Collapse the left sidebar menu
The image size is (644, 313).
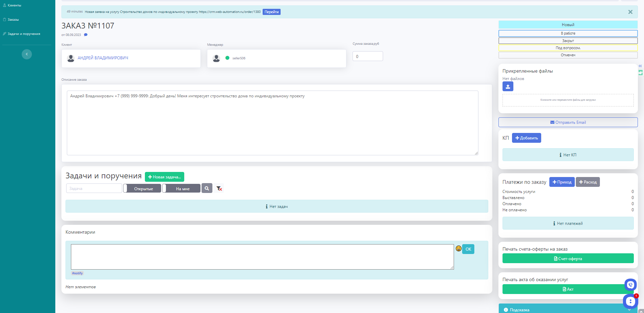tap(27, 54)
